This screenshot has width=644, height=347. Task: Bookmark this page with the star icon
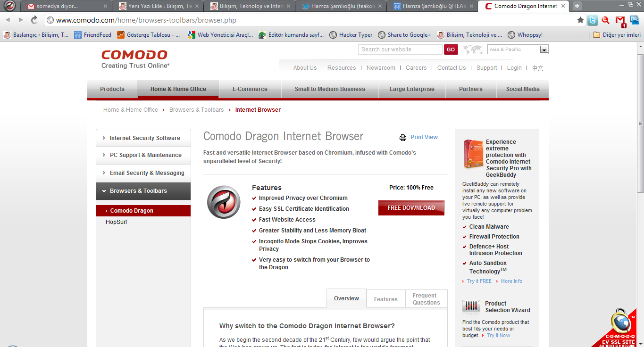click(580, 20)
